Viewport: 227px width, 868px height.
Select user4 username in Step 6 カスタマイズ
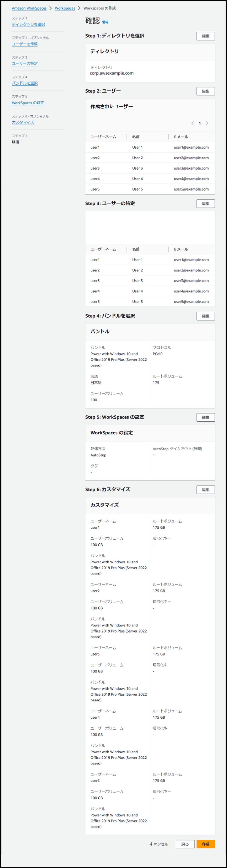pyautogui.click(x=95, y=717)
